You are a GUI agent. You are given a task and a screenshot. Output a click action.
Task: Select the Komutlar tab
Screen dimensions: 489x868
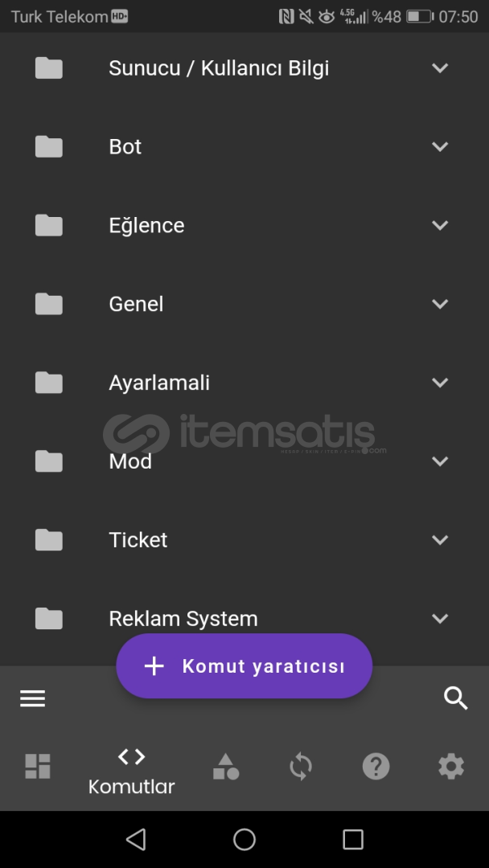132,771
